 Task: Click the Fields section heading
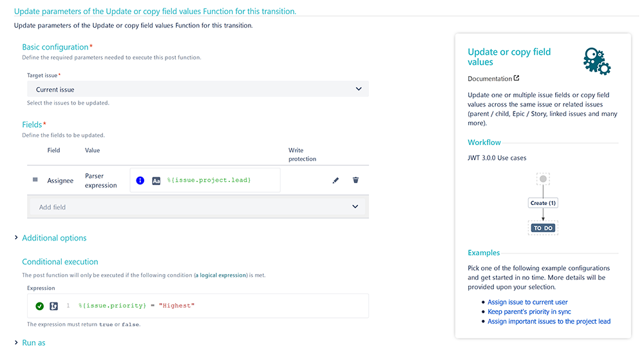coord(32,124)
